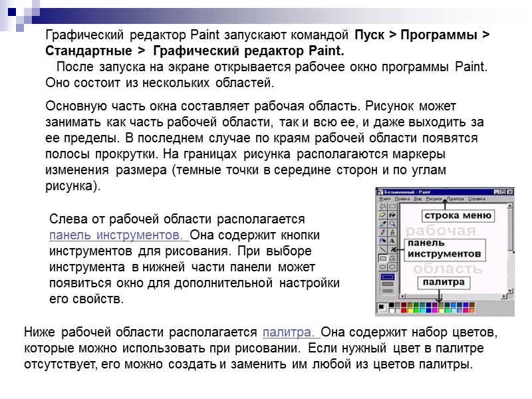Pick the cyan palette swatch

(x=423, y=311)
